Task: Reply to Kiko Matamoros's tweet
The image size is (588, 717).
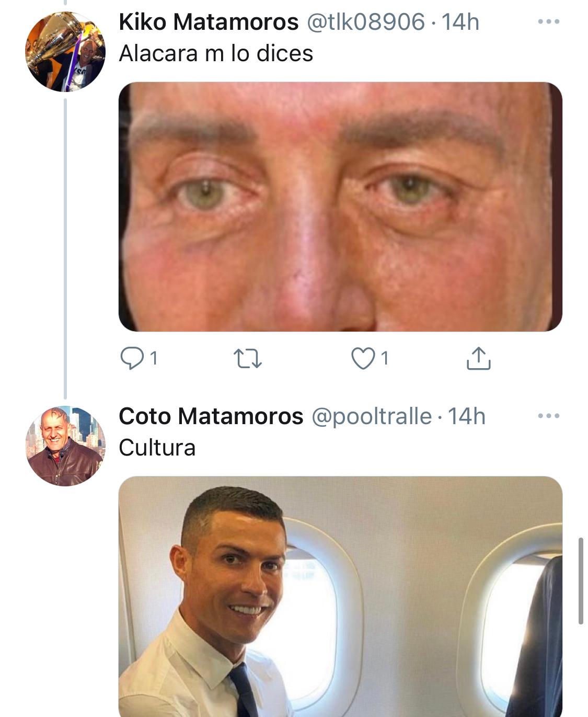Action: tap(132, 359)
